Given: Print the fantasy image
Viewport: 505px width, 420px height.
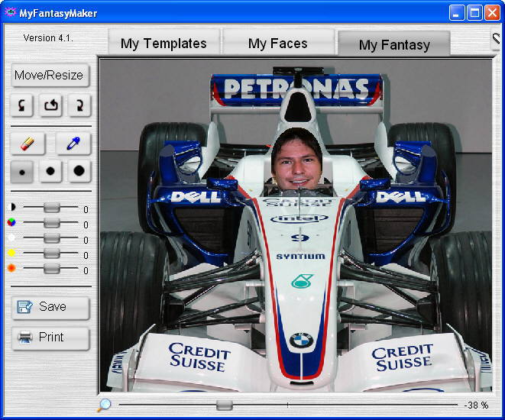Looking at the screenshot, I should tap(50, 338).
